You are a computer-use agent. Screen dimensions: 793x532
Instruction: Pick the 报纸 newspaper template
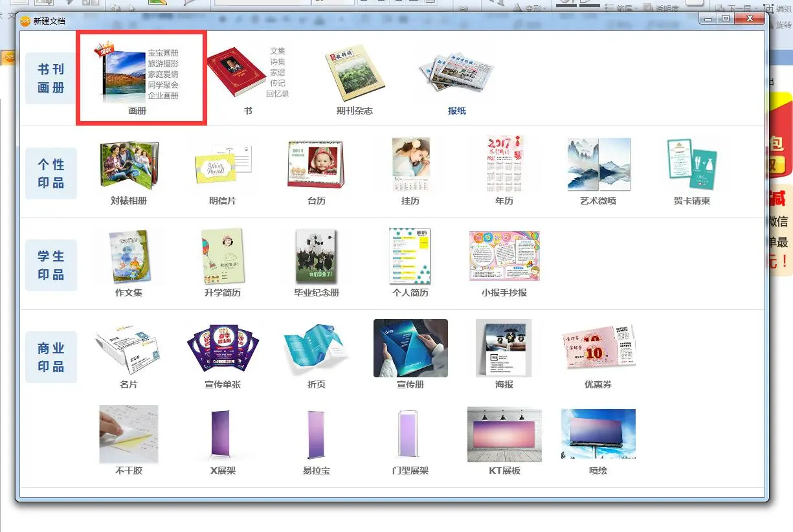[x=456, y=72]
